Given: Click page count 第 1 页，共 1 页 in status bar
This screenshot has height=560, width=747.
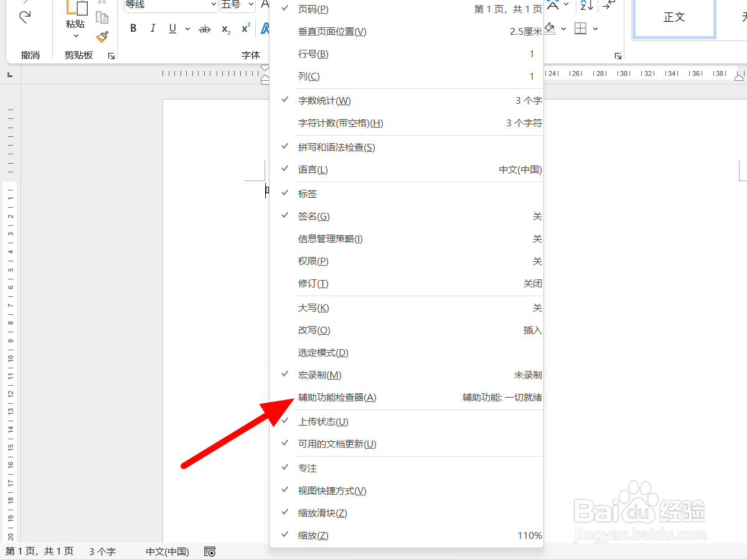Looking at the screenshot, I should click(40, 551).
